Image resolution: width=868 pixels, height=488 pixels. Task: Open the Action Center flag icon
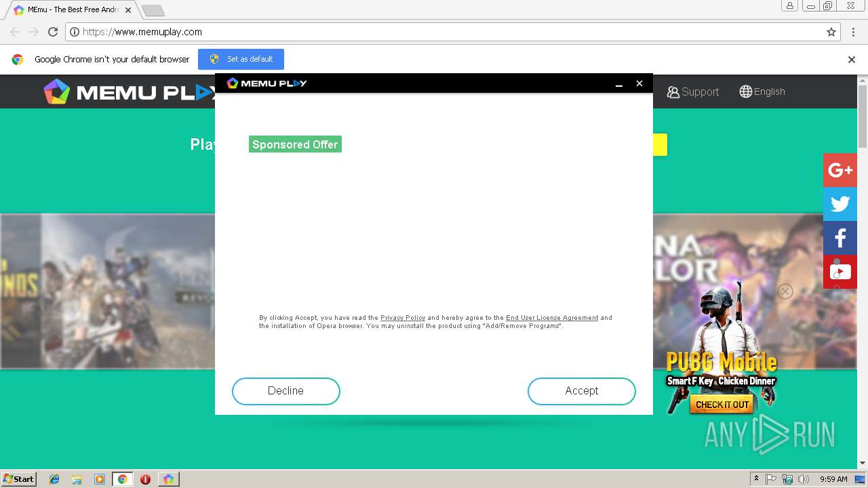771,479
